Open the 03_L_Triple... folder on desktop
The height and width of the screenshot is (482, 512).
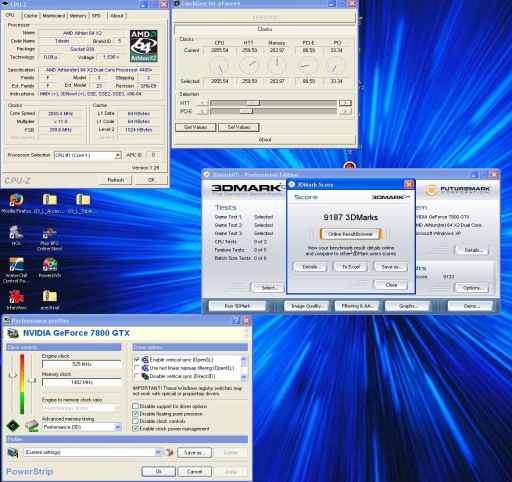click(x=83, y=200)
